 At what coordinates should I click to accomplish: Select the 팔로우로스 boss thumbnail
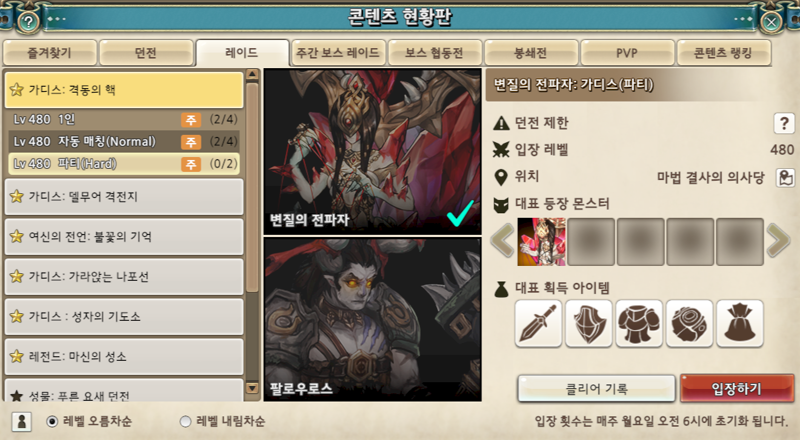pyautogui.click(x=372, y=319)
